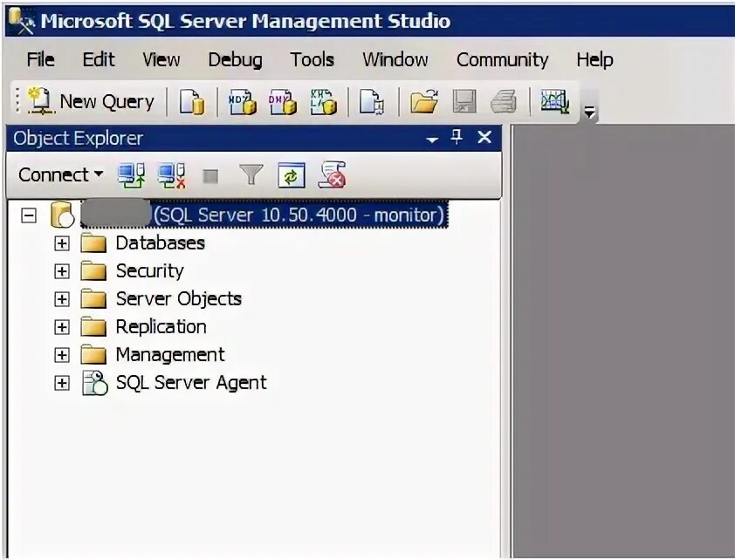Close the Object Explorer panel

click(x=484, y=137)
